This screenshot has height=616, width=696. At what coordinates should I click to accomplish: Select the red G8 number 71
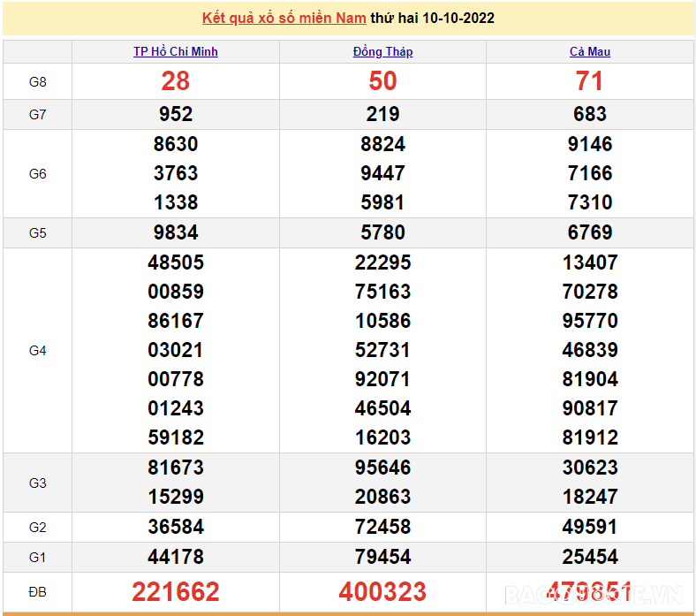[x=589, y=81]
